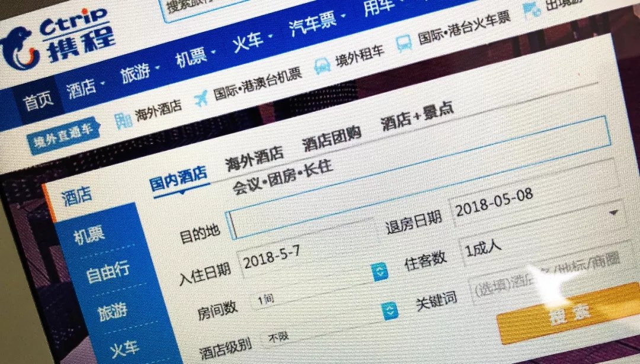Click the 目的地 destination input field
Image resolution: width=640 pixels, height=364 pixels.
pyautogui.click(x=418, y=177)
